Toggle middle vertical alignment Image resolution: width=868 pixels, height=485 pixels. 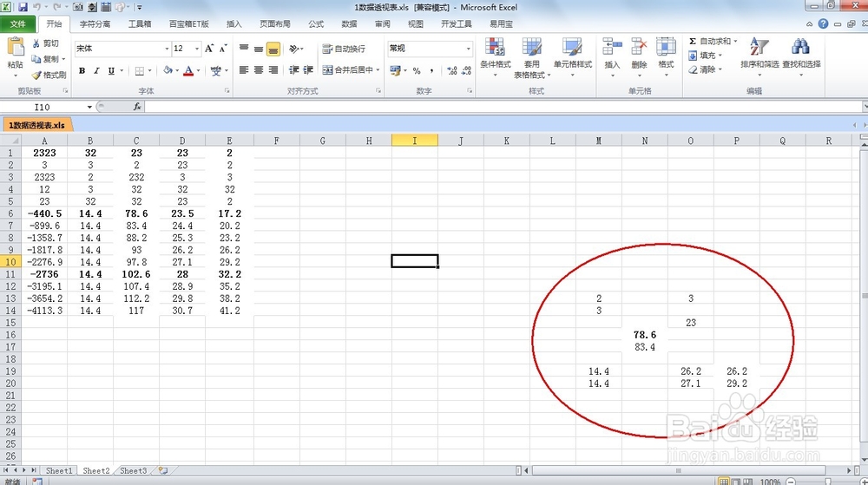259,49
